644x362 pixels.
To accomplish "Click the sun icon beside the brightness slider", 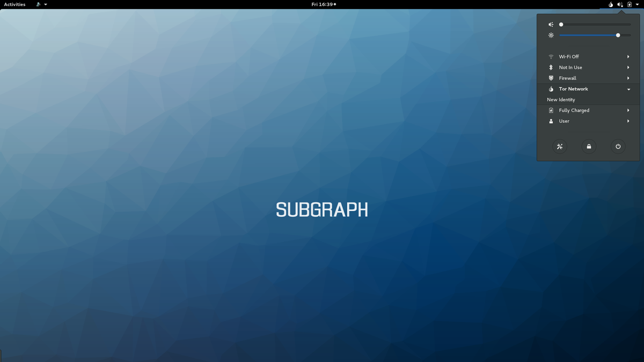I will click(x=551, y=35).
